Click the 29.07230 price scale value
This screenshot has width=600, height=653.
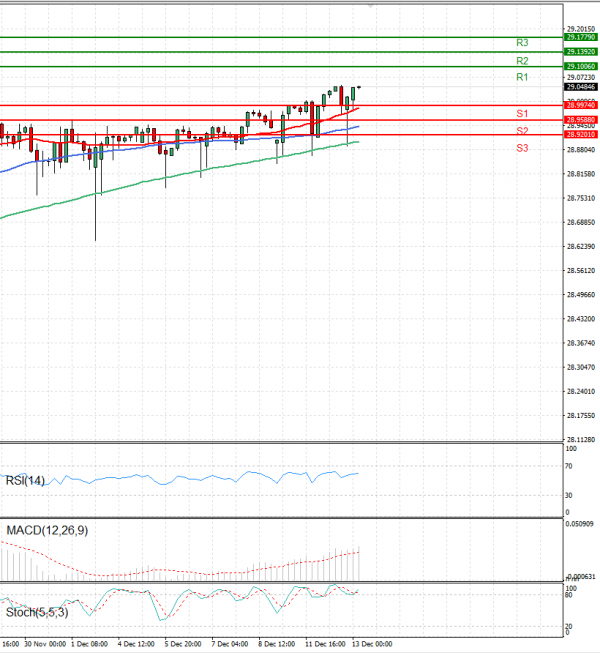pyautogui.click(x=581, y=77)
